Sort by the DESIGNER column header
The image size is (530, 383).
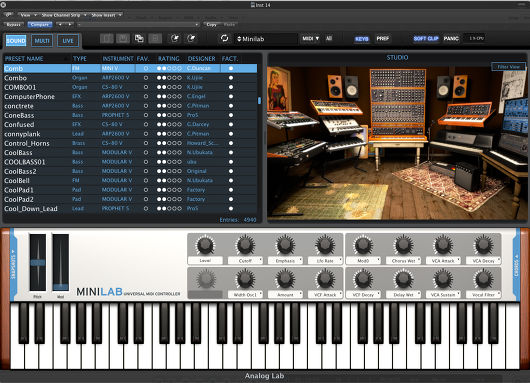(201, 58)
